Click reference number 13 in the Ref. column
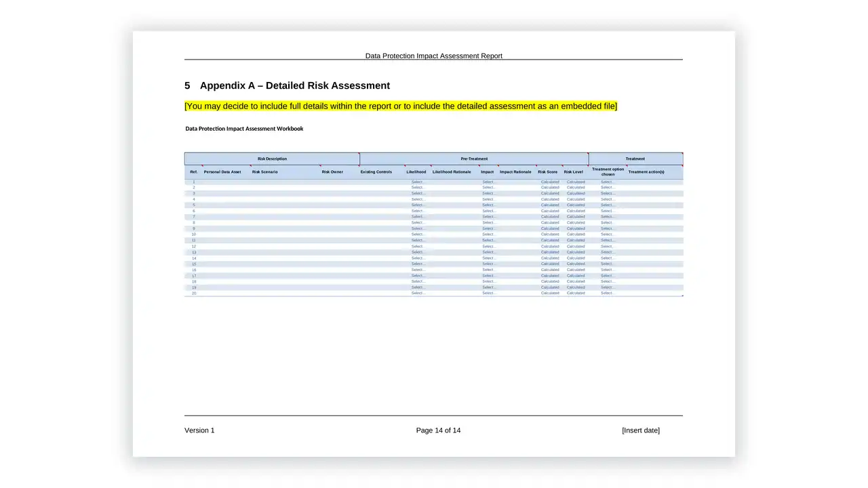Viewport: 868px width, 488px height. tap(194, 252)
